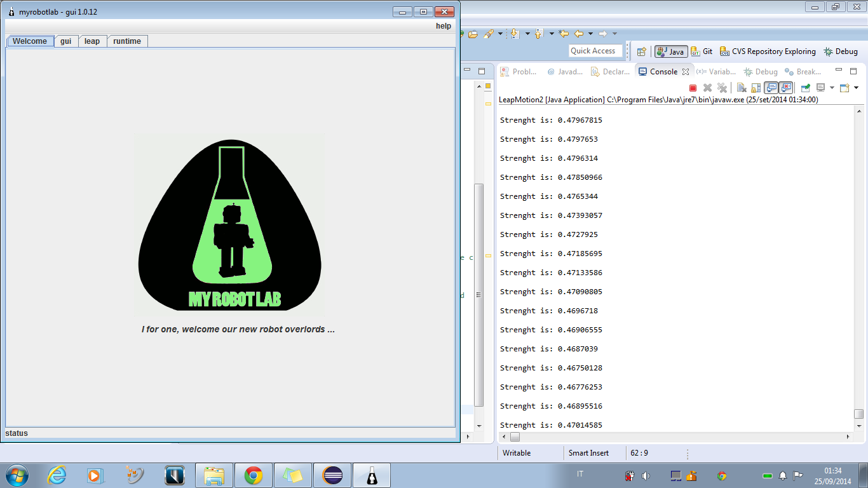
Task: Open next annotation dropdown arrow
Action: [x=527, y=34]
